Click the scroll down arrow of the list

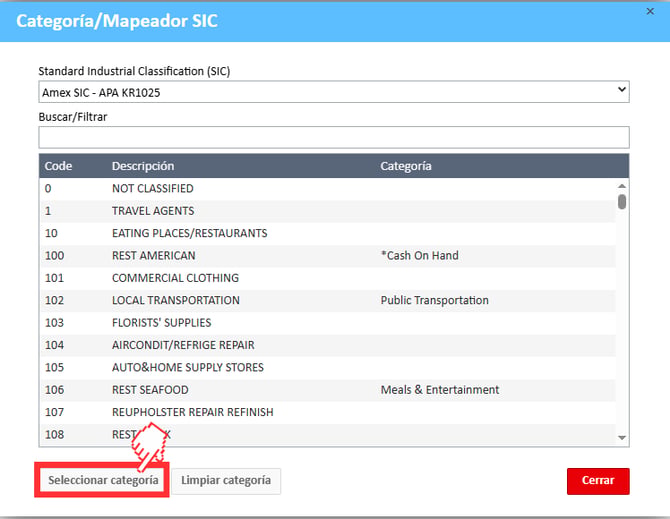pyautogui.click(x=622, y=438)
